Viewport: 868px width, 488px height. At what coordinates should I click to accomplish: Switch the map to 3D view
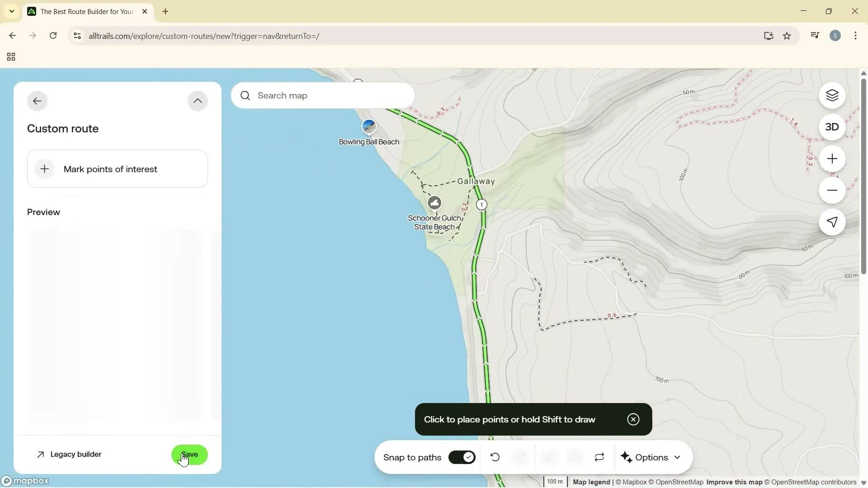click(832, 127)
